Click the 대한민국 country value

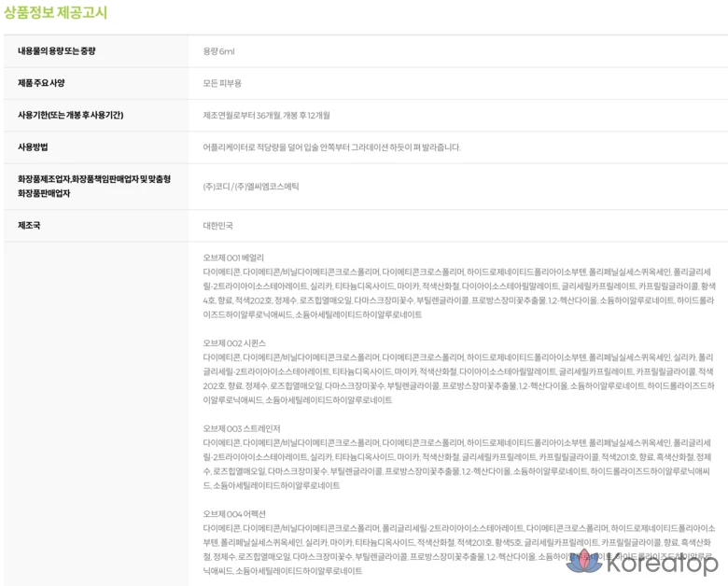point(217,225)
